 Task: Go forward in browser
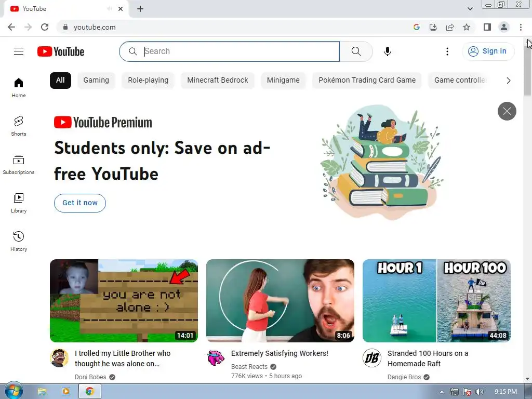[28, 27]
